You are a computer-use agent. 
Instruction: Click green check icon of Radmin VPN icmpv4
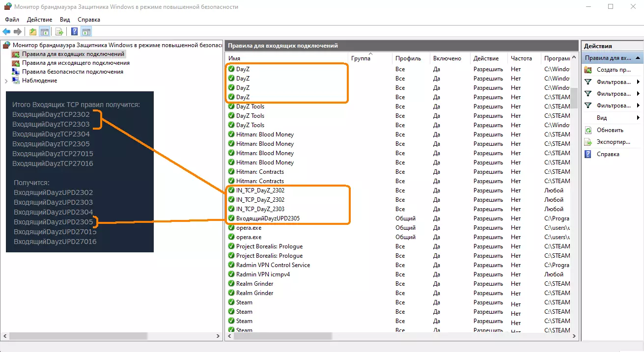[x=231, y=274]
